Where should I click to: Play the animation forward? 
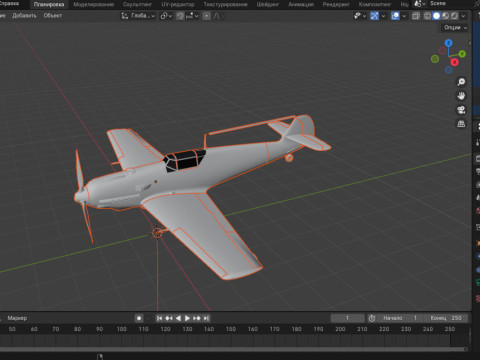(187, 318)
